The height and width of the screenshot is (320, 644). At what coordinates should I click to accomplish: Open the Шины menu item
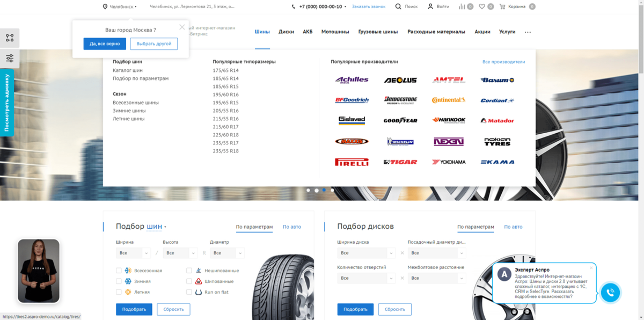[x=262, y=32]
